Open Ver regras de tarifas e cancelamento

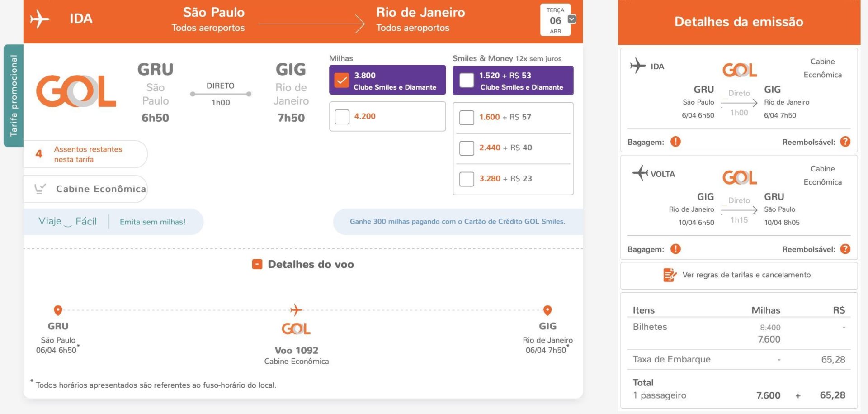[739, 275]
